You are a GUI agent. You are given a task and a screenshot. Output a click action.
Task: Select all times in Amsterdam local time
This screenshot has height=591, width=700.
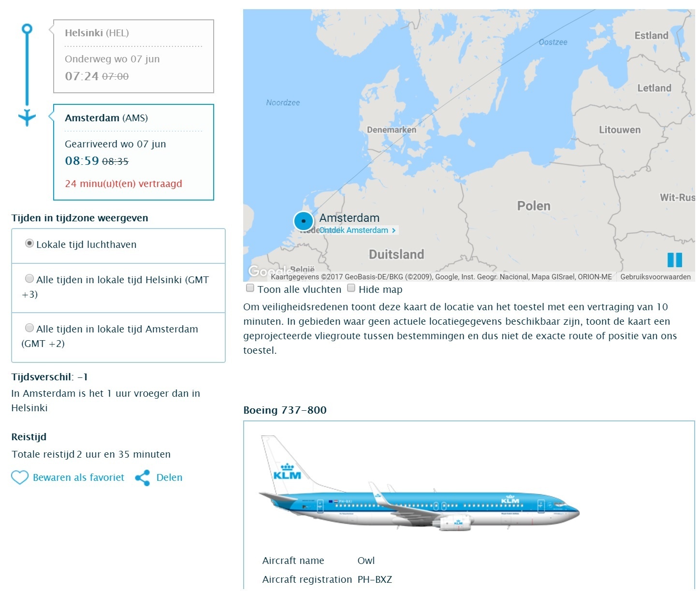point(29,328)
